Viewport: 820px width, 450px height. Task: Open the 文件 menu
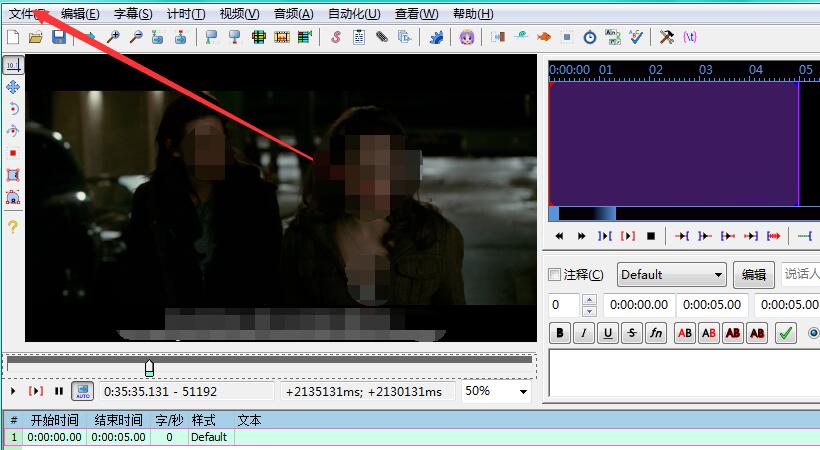pos(28,13)
